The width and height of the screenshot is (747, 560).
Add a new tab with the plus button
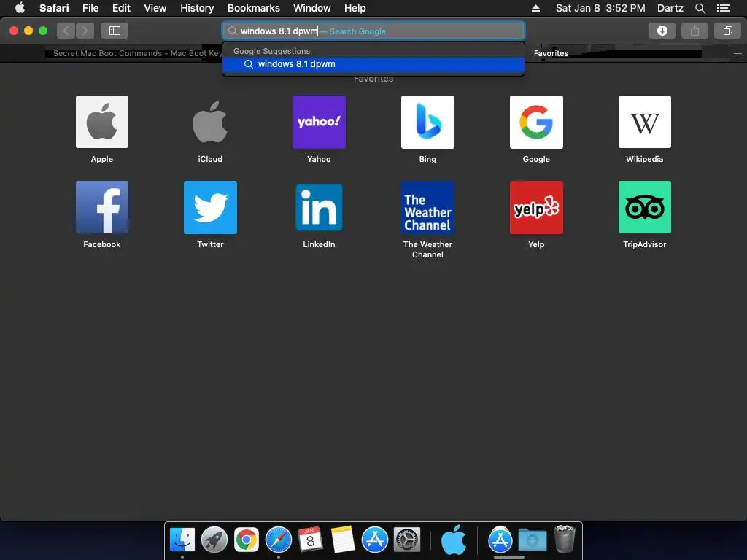(x=738, y=54)
